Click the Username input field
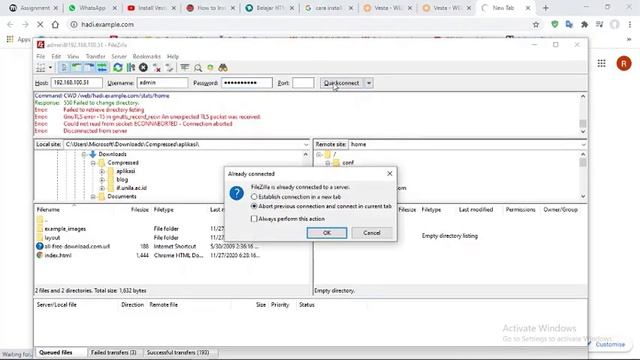640x360 pixels. coord(162,83)
